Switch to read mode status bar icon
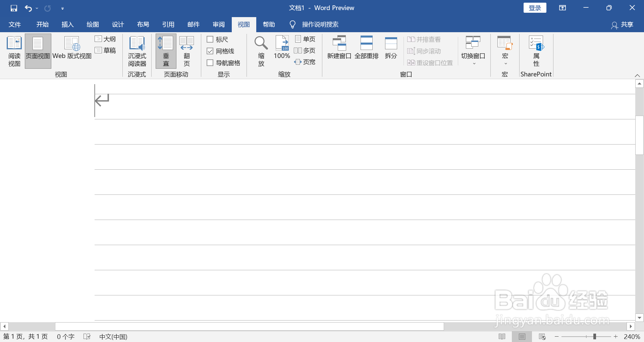 [x=502, y=337]
